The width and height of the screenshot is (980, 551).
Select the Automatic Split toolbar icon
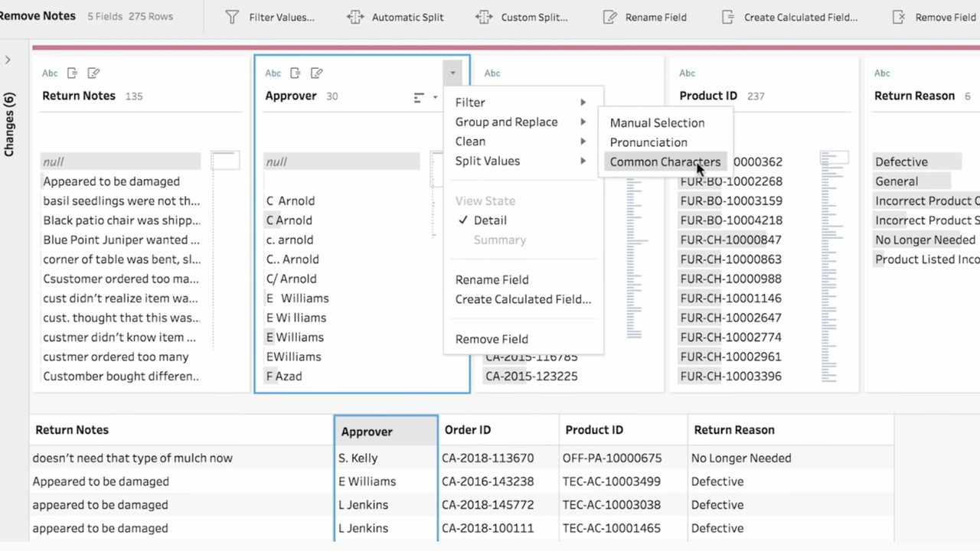pyautogui.click(x=355, y=17)
